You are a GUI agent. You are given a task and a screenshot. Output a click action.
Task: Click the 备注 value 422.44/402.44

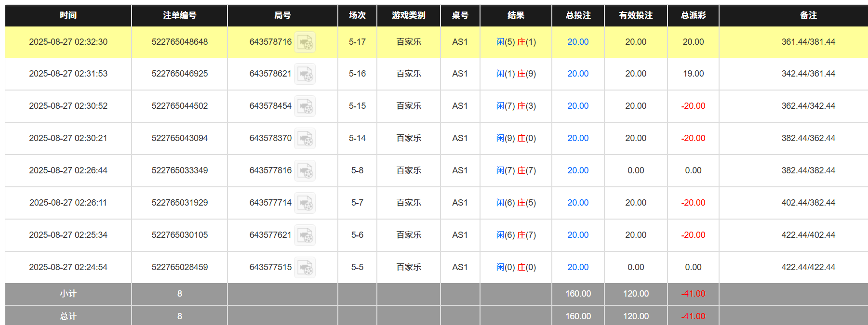[x=808, y=235]
